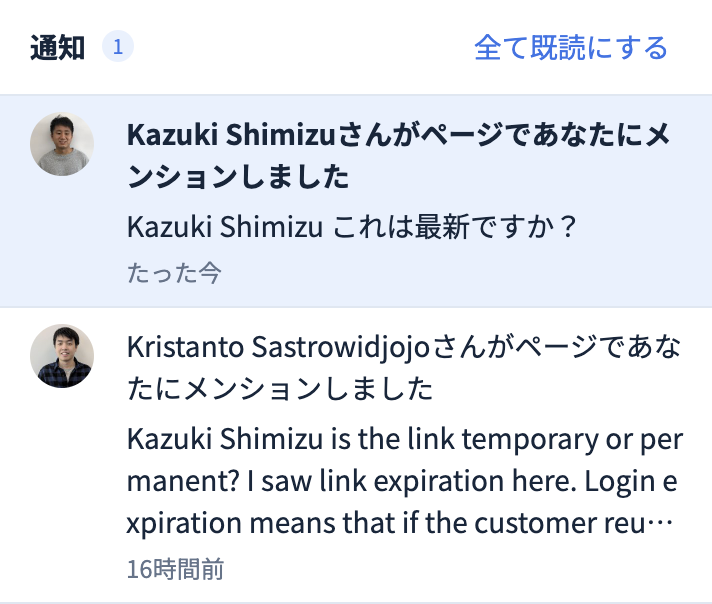Open Kristanto Sastrowidjojo's profile avatar

(x=62, y=356)
